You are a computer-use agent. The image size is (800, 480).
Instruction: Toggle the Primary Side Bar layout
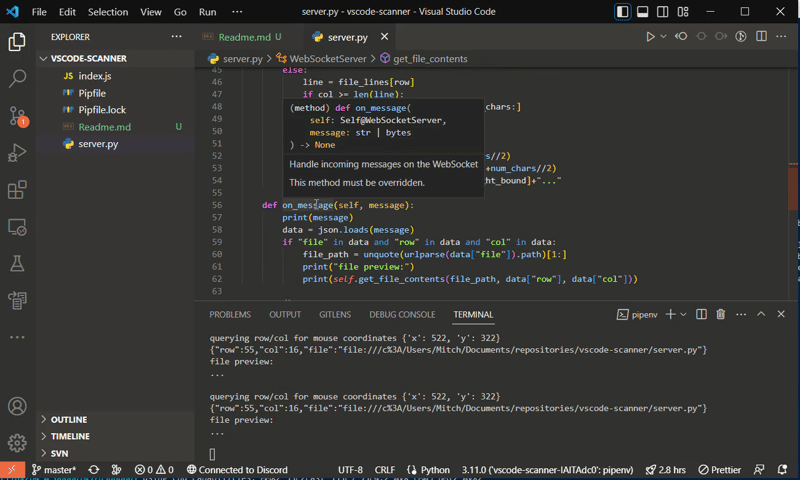tap(622, 12)
